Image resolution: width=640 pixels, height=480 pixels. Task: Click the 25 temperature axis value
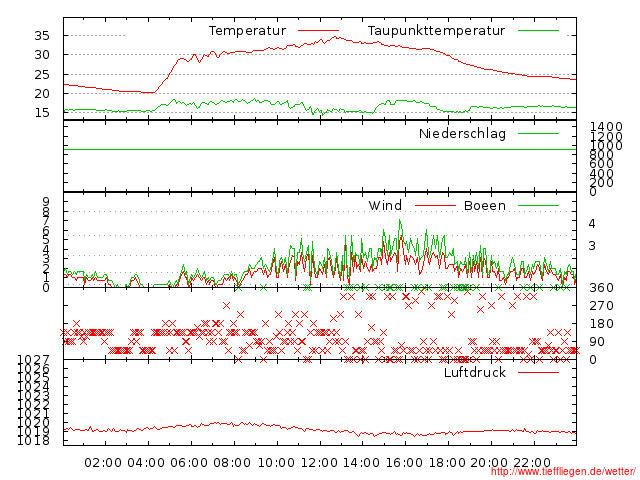[42, 74]
